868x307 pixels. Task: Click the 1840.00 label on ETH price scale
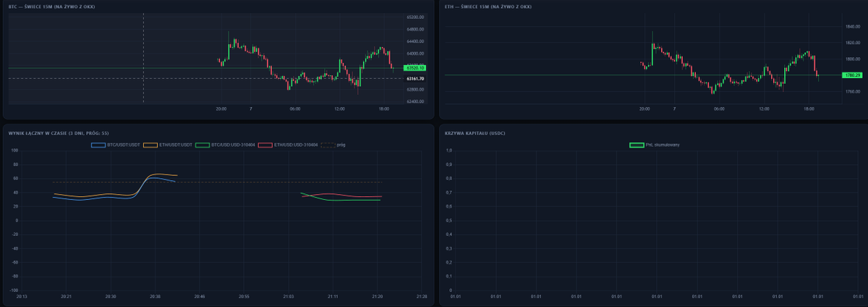852,27
